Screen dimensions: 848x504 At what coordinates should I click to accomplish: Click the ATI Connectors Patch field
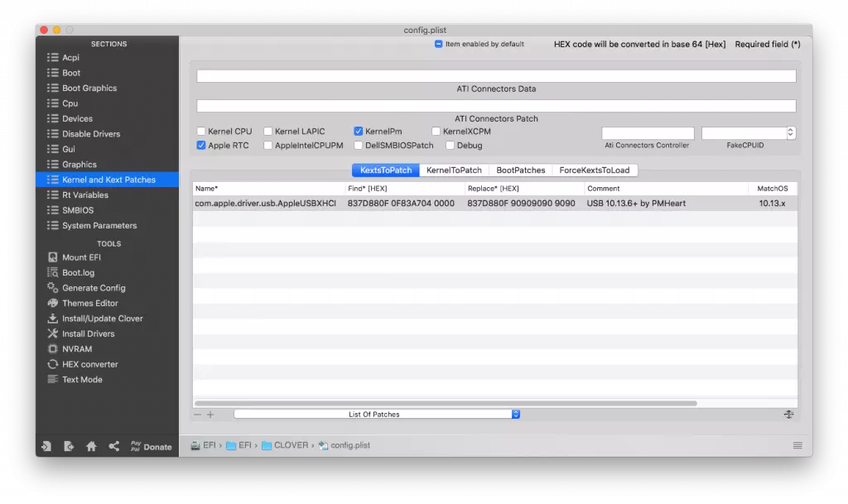496,106
